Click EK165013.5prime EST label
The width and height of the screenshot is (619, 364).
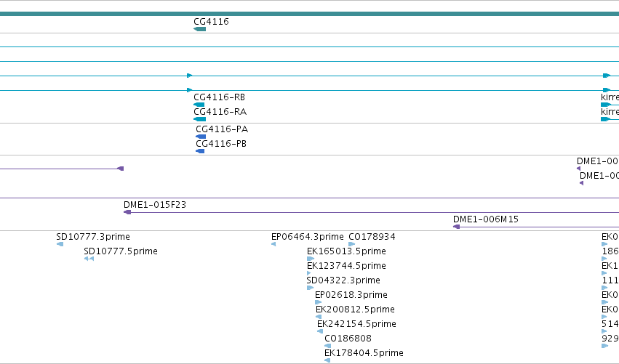pos(346,251)
